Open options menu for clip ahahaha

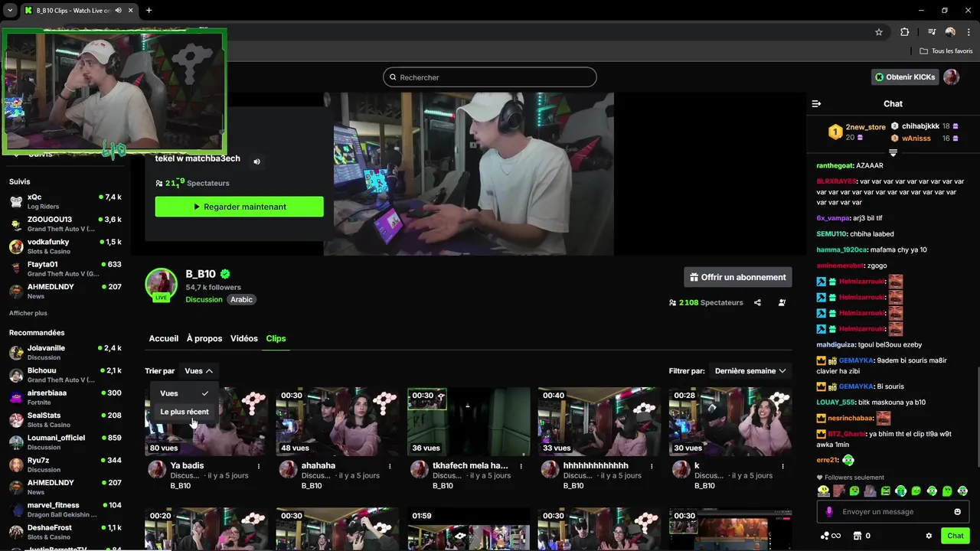pos(390,466)
